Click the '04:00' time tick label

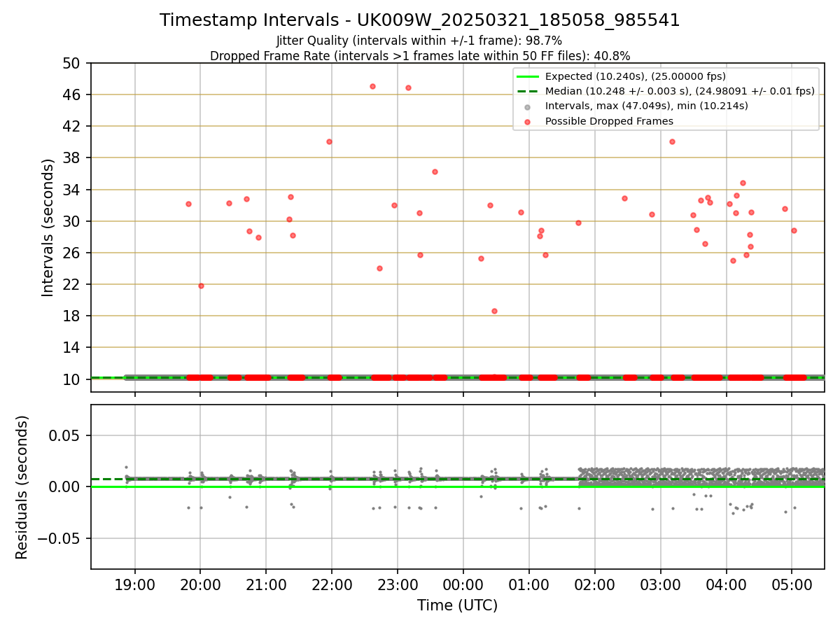pyautogui.click(x=726, y=585)
